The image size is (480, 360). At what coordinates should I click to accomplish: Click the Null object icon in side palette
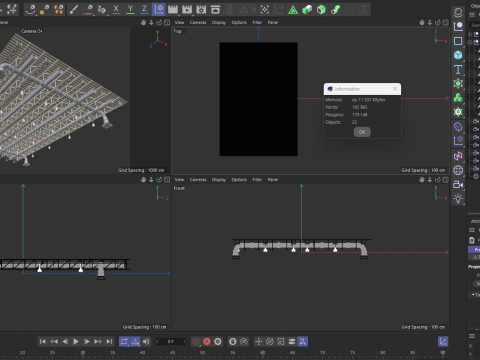[458, 26]
